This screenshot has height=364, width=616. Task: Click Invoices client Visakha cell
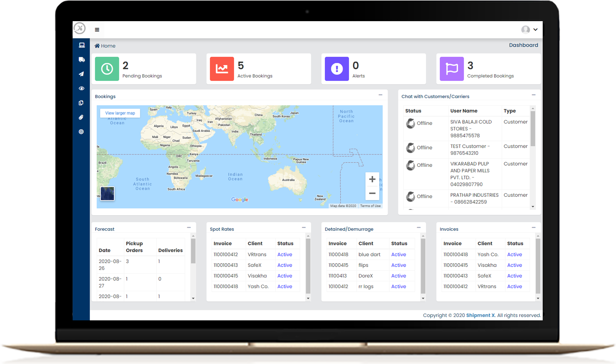(487, 265)
